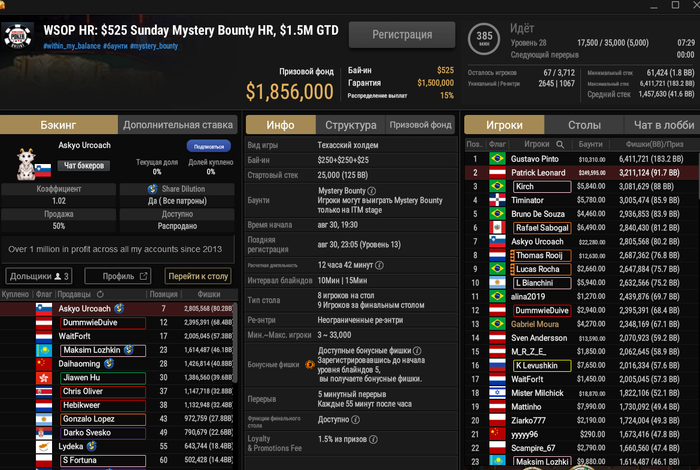700x470 pixels.
Task: Click the Peru flag beside Rafael Sabogal
Action: pos(497,228)
